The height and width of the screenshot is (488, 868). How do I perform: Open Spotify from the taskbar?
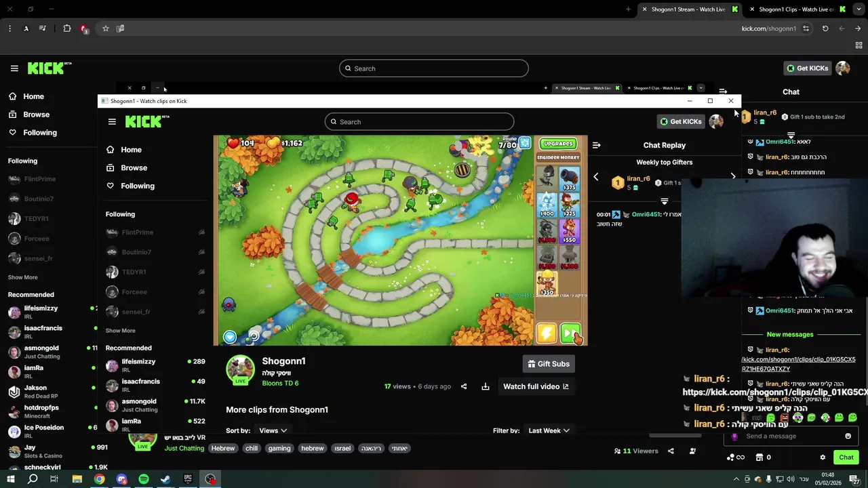[144, 479]
